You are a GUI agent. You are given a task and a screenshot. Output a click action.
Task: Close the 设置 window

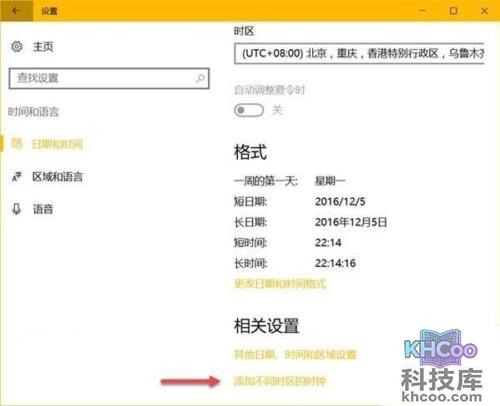click(484, 11)
